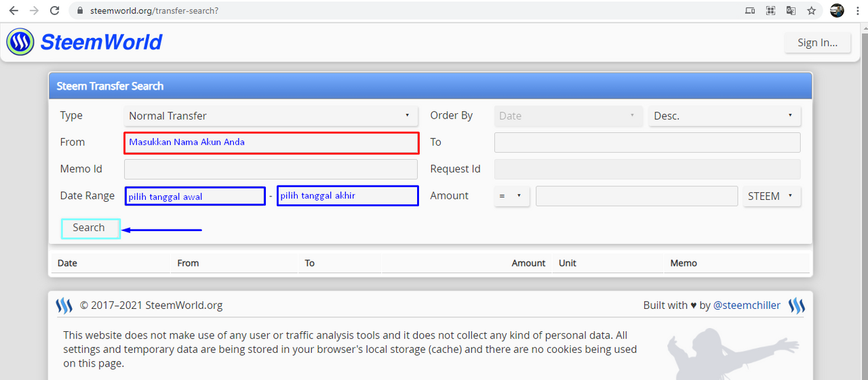Open the Amount comparison operator dropdown
Screen dimensions: 868x380
tap(512, 196)
